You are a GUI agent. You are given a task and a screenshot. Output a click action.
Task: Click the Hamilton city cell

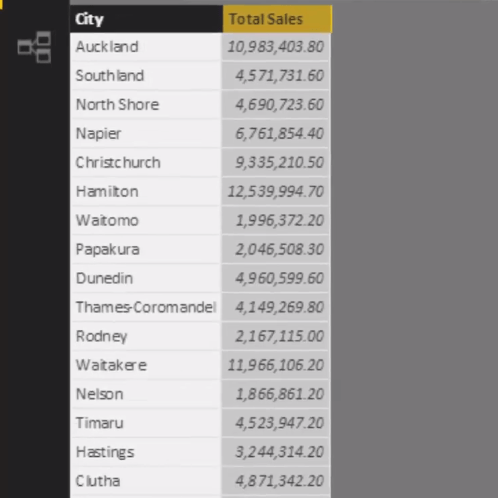tap(146, 192)
